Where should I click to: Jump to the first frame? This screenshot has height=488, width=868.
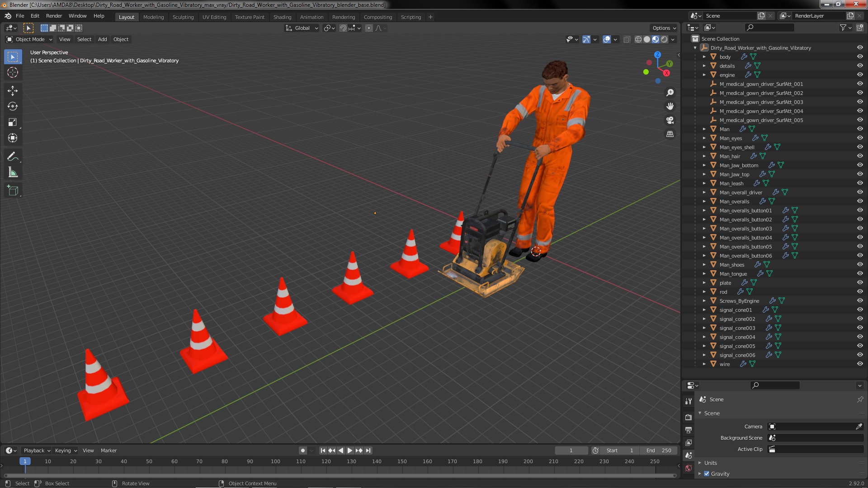[323, 450]
